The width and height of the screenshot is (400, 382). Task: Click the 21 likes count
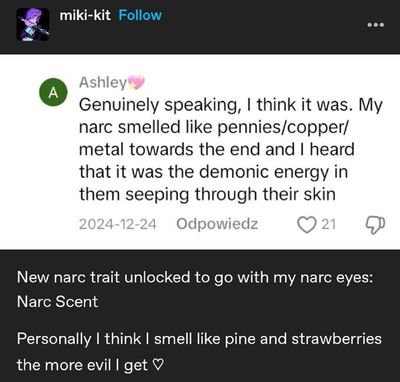(x=328, y=224)
